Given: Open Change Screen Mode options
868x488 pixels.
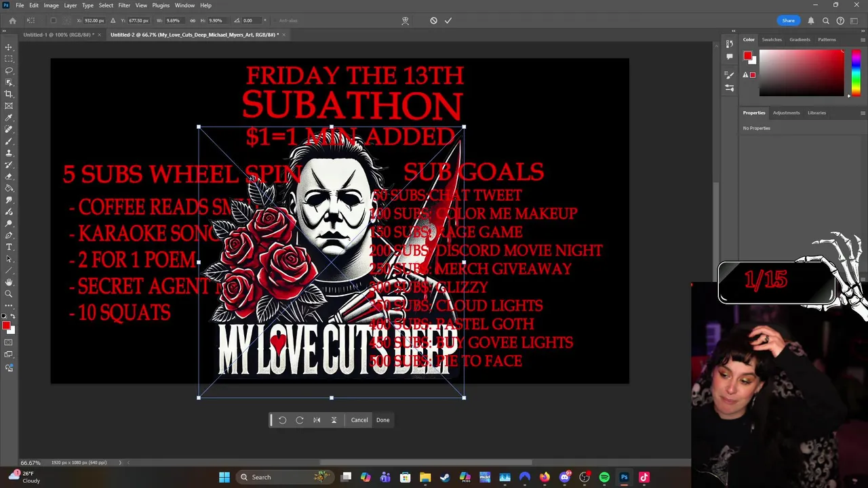Looking at the screenshot, I should (x=9, y=354).
